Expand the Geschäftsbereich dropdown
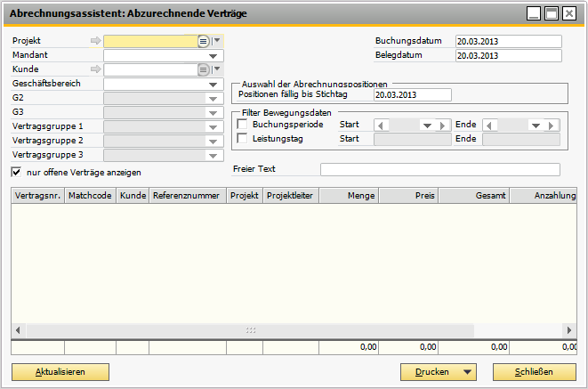The height and width of the screenshot is (389, 588). point(213,84)
